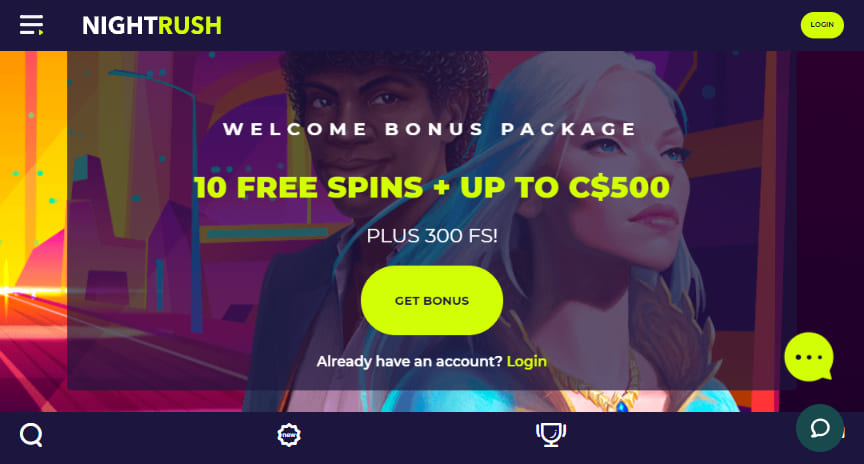The image size is (864, 464).
Task: Click the 10 Free Spins + C$500 headline
Action: pos(432,187)
